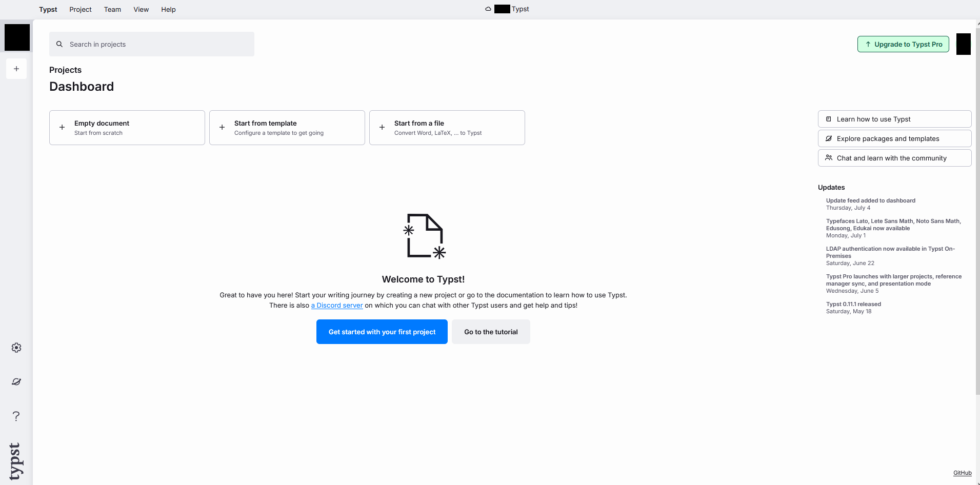Click the vertical typst logo in sidebar
Viewport: 980px width, 485px height.
(x=15, y=461)
